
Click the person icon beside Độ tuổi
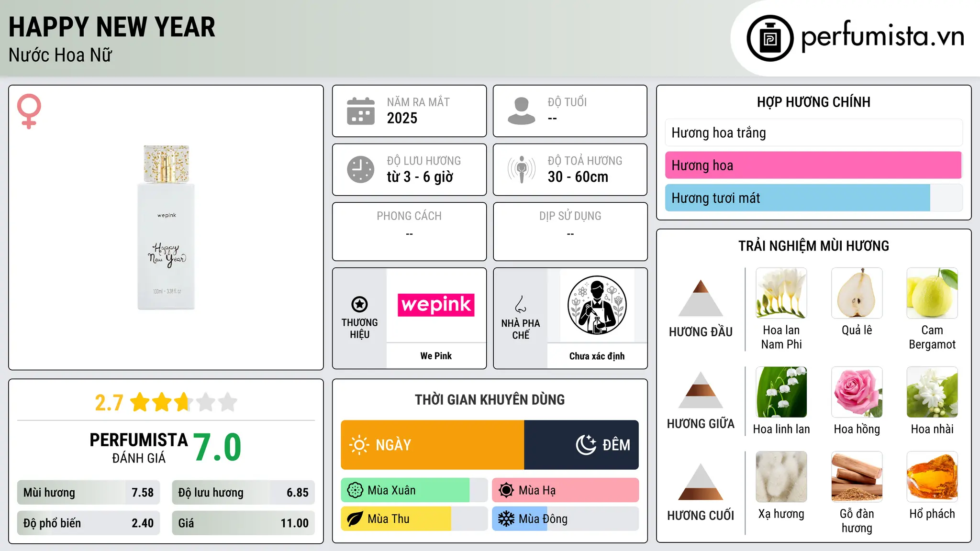(522, 111)
